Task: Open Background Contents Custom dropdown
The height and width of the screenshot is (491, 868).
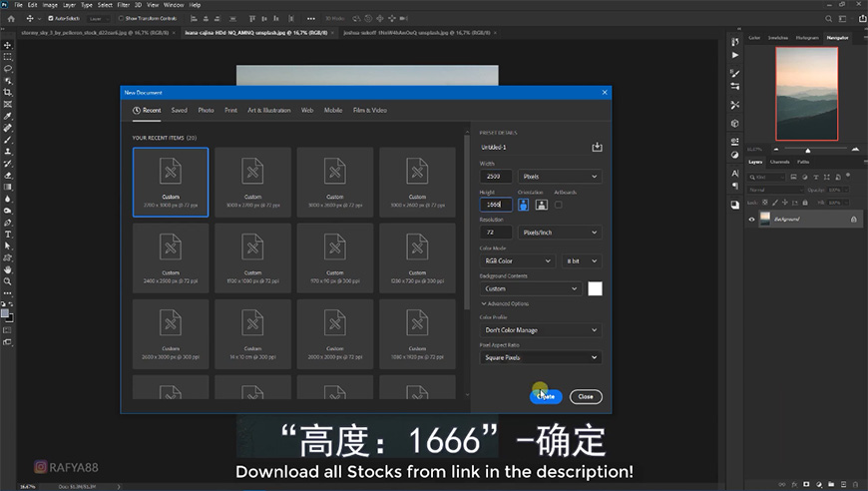Action: (x=531, y=289)
